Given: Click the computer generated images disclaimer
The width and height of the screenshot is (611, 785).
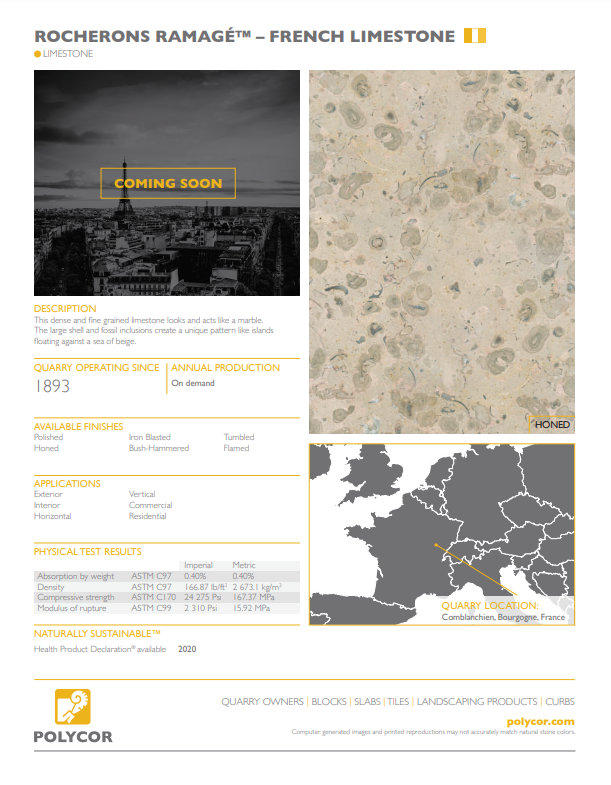Looking at the screenshot, I should (433, 732).
